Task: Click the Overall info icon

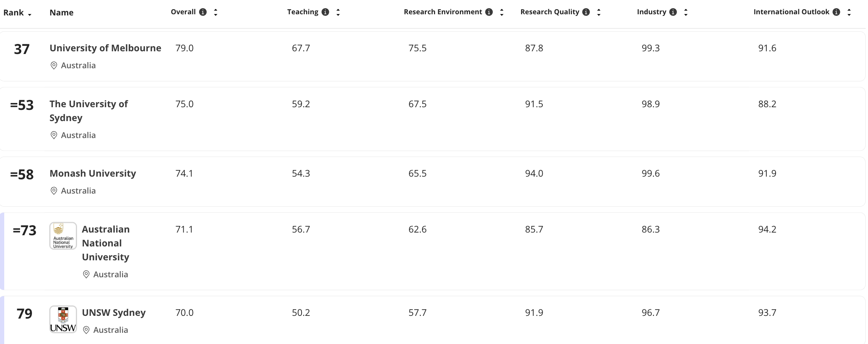Action: click(203, 12)
